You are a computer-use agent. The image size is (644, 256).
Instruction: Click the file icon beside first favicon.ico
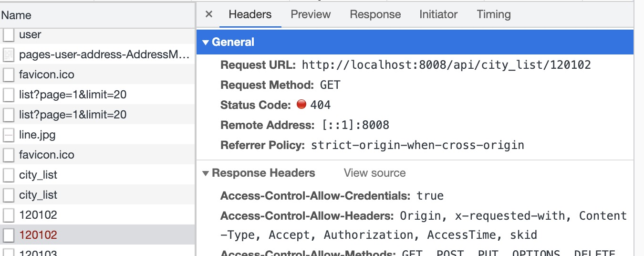[9, 75]
